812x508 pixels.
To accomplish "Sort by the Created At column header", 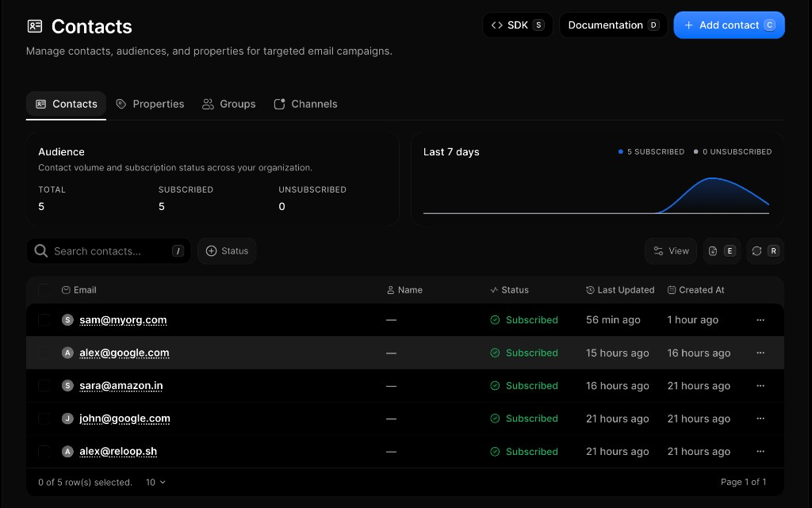I will tap(695, 290).
